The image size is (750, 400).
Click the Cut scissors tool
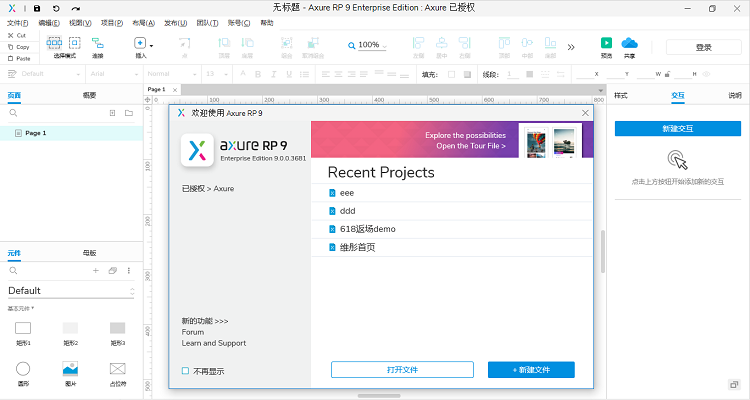pyautogui.click(x=17, y=35)
